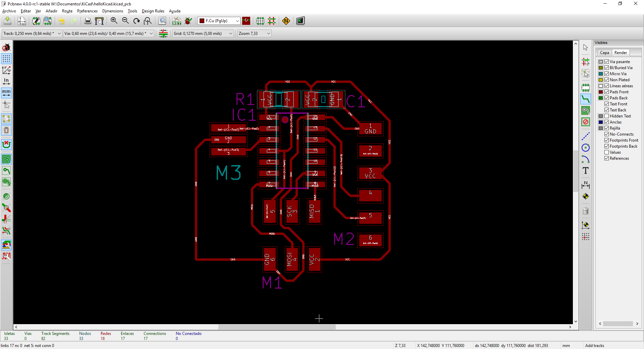Select the Add tracks and vias tool
This screenshot has height=349, width=644.
pos(586,99)
